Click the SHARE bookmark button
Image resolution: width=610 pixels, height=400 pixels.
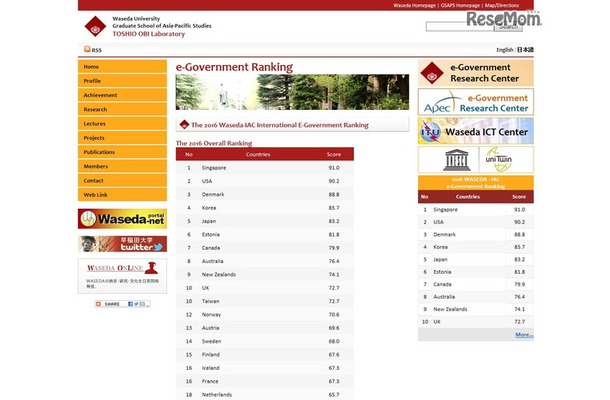click(x=122, y=304)
